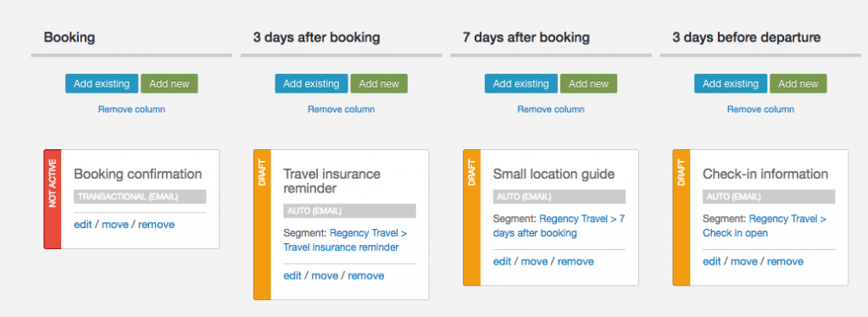
Task: Click the TRANSACTIONAL (EMAIL) label
Action: click(x=140, y=197)
